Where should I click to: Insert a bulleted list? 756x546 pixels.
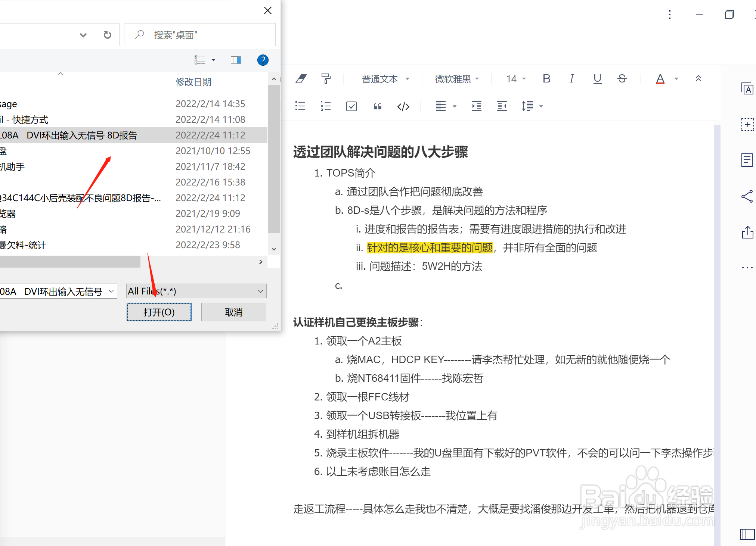coord(300,106)
